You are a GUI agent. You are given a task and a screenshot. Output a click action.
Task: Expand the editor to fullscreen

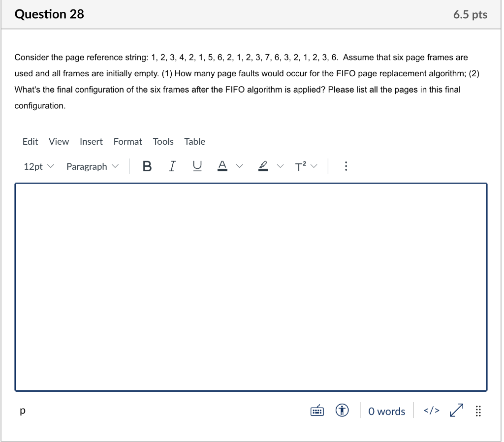[x=456, y=410]
